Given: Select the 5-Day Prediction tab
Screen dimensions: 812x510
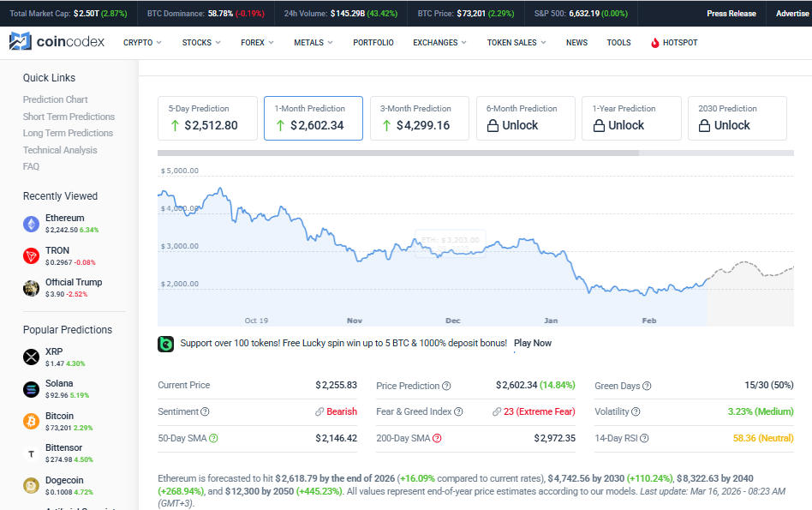Looking at the screenshot, I should pyautogui.click(x=207, y=117).
